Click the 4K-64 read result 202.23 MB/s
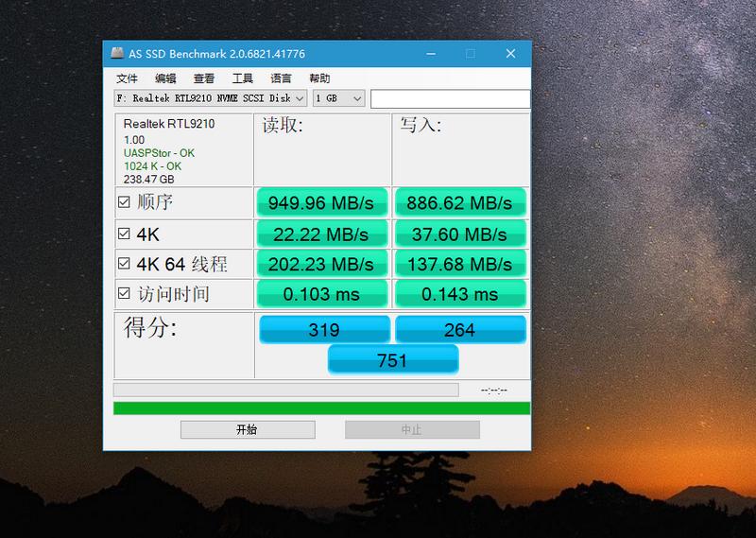The height and width of the screenshot is (538, 756). pos(321,264)
